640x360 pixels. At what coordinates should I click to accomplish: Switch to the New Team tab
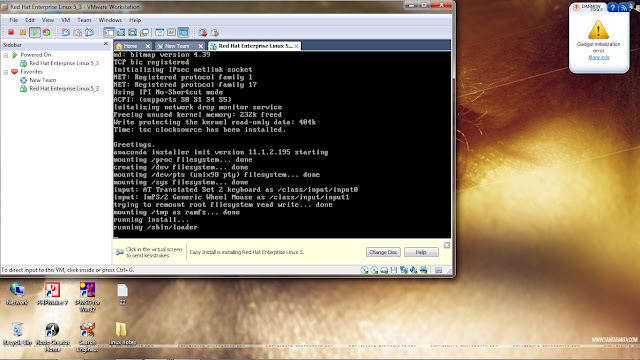click(x=177, y=46)
